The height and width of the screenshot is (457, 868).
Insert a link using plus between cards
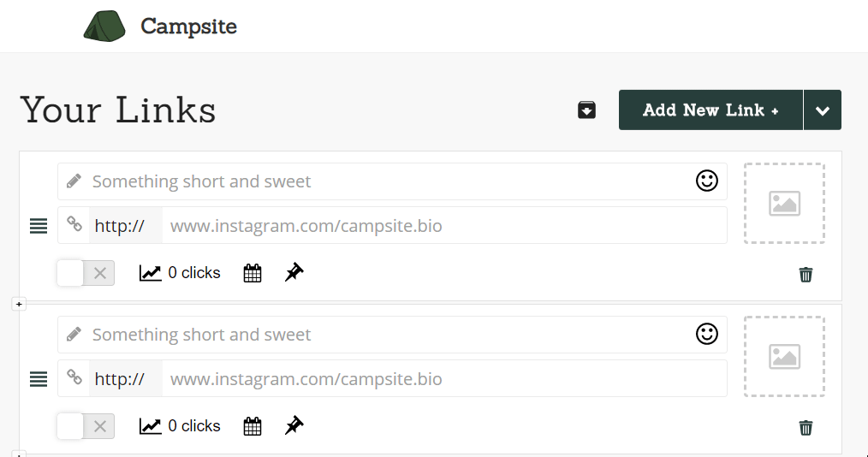coord(19,304)
